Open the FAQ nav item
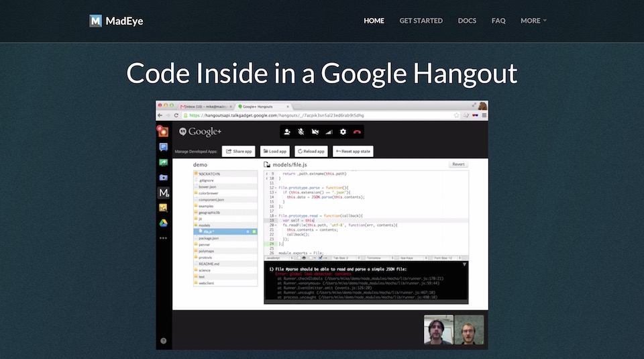This screenshot has width=644, height=359. pos(498,21)
